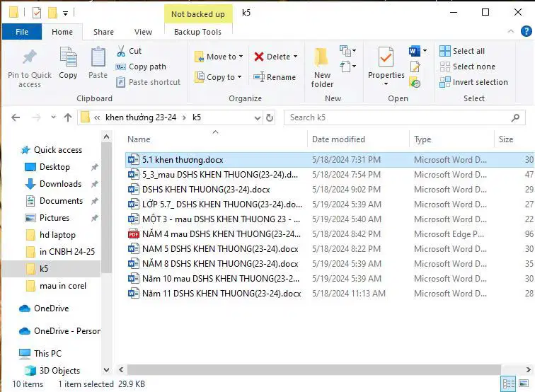
Task: Switch to the View ribbon tab
Action: 143,32
